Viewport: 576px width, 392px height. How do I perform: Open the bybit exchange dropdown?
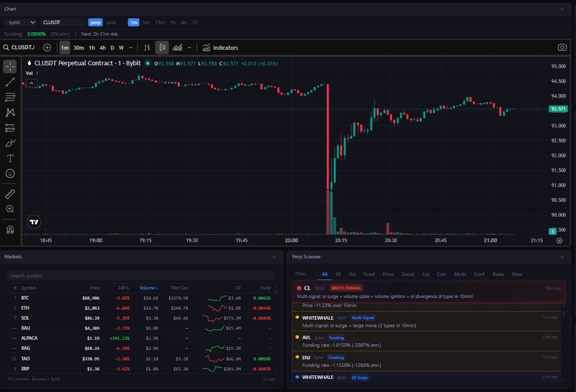[22, 23]
